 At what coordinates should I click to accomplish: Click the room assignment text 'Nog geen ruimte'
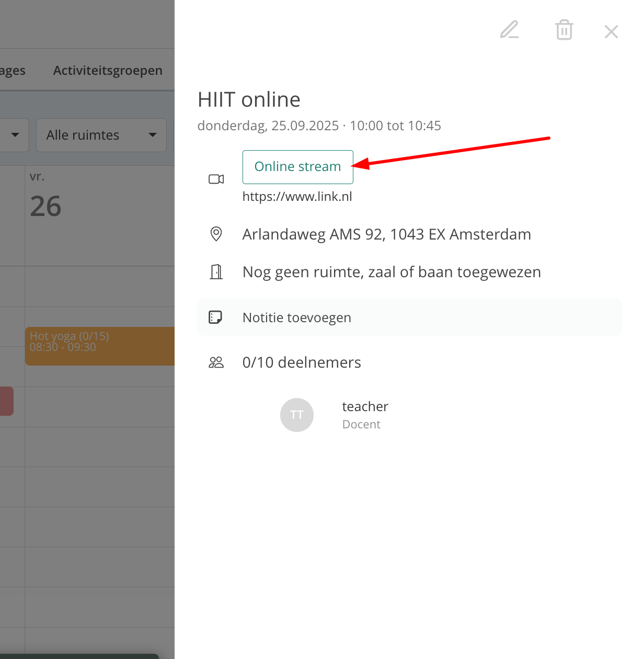[x=391, y=272]
